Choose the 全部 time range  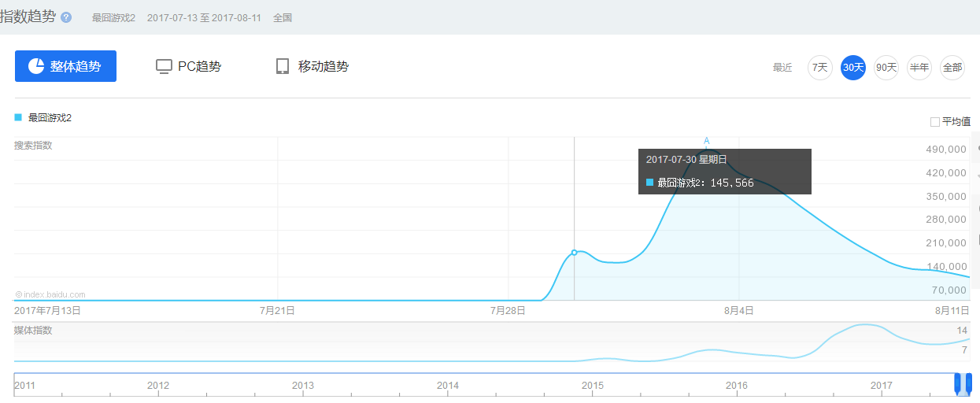pyautogui.click(x=952, y=68)
